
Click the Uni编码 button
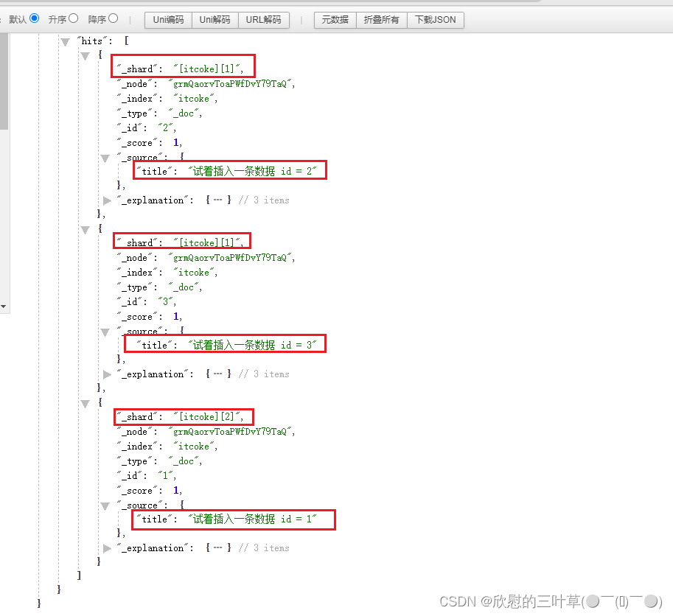coord(168,20)
